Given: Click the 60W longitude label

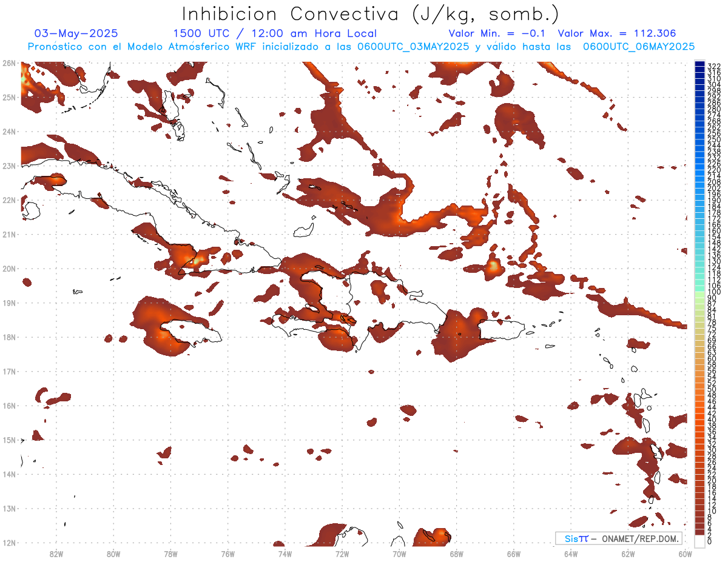Looking at the screenshot, I should coord(686,554).
